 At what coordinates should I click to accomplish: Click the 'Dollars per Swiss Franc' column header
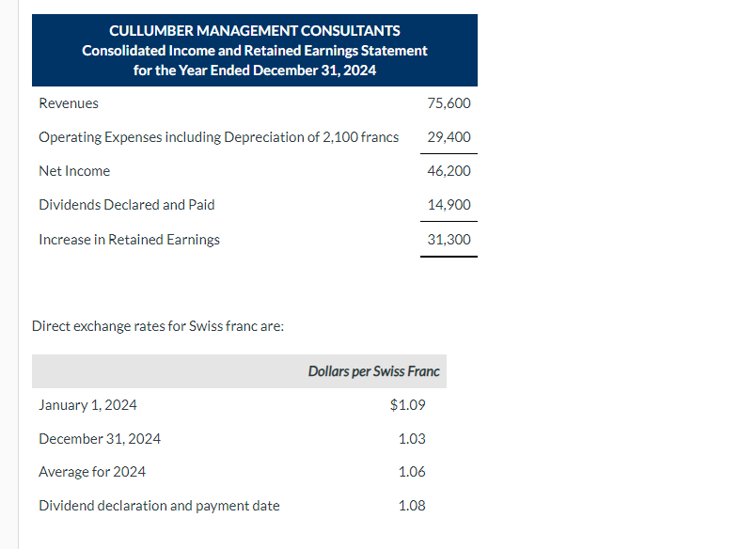373,371
